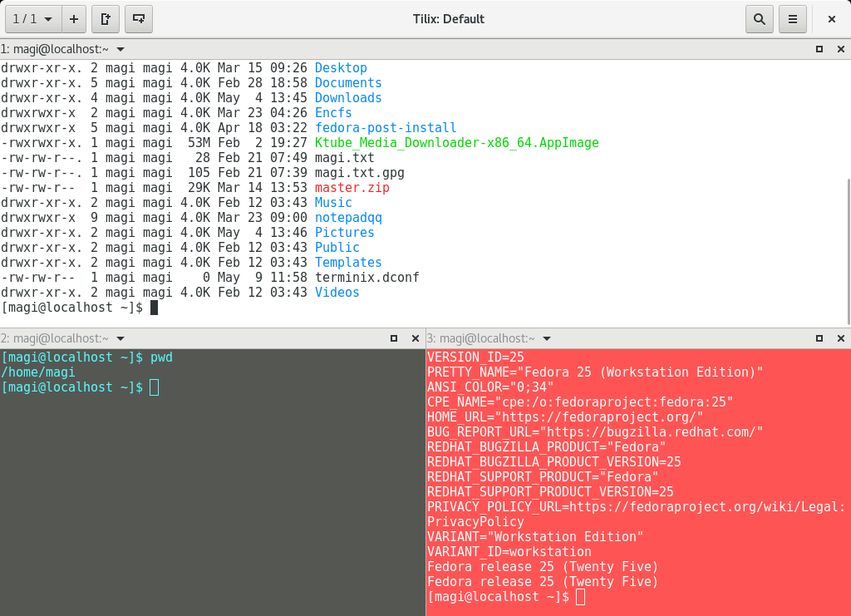Click magi.txt.gpg filename
Image resolution: width=851 pixels, height=616 pixels.
[360, 173]
